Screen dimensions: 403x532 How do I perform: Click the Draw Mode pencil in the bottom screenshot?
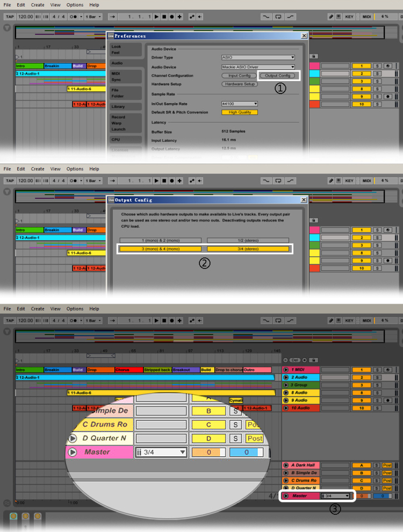pyautogui.click(x=331, y=321)
